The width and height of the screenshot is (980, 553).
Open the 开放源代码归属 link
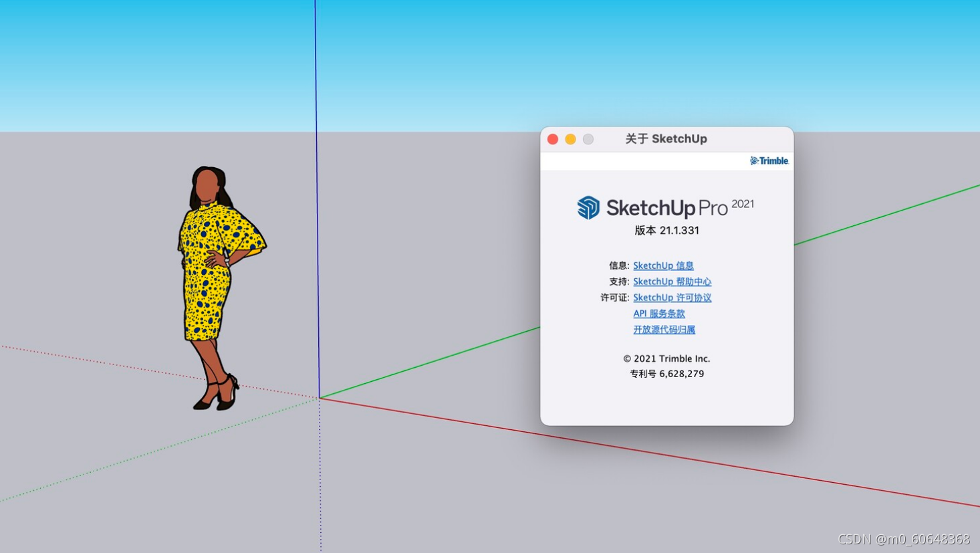(664, 330)
